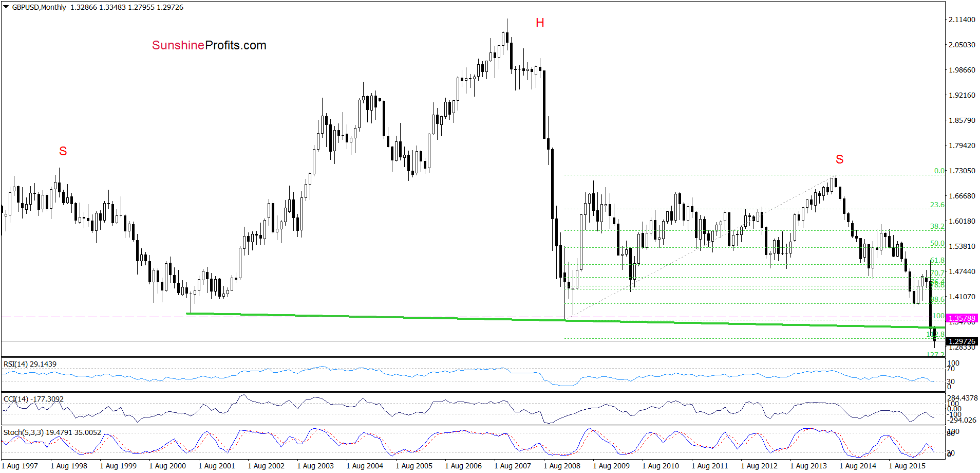Click the 1 Aug 2004 date label
The height and width of the screenshot is (473, 980).
coord(365,466)
